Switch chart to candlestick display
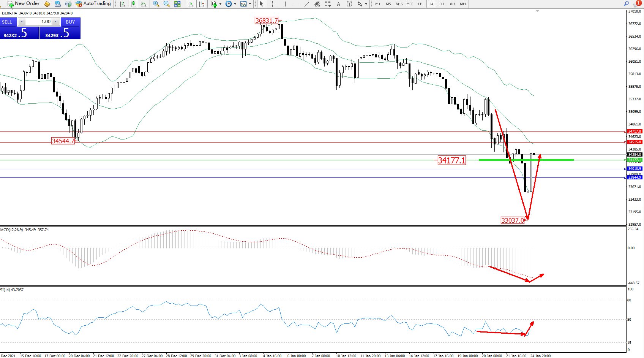Screen dimensions: 644x358 pos(133,4)
